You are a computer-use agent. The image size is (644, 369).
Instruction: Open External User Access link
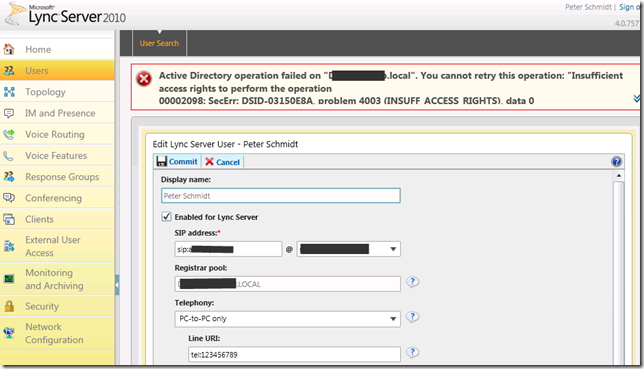pos(53,246)
